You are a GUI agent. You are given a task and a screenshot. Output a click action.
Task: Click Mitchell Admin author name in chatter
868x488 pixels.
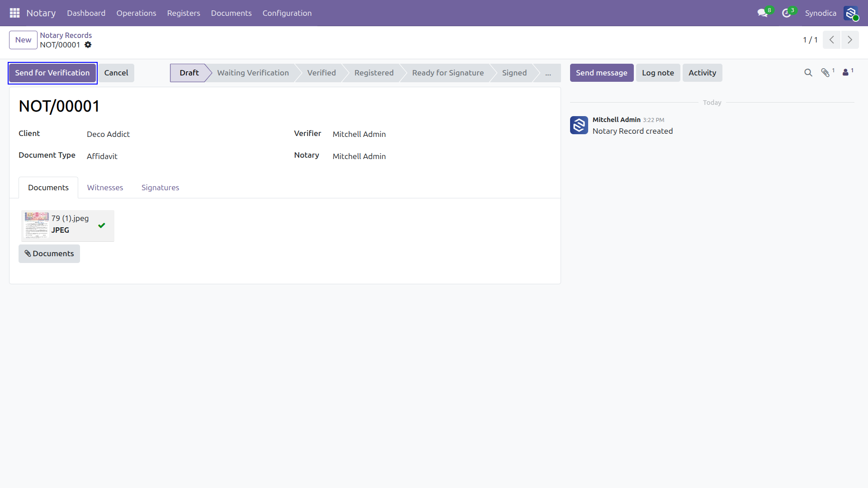pos(616,120)
